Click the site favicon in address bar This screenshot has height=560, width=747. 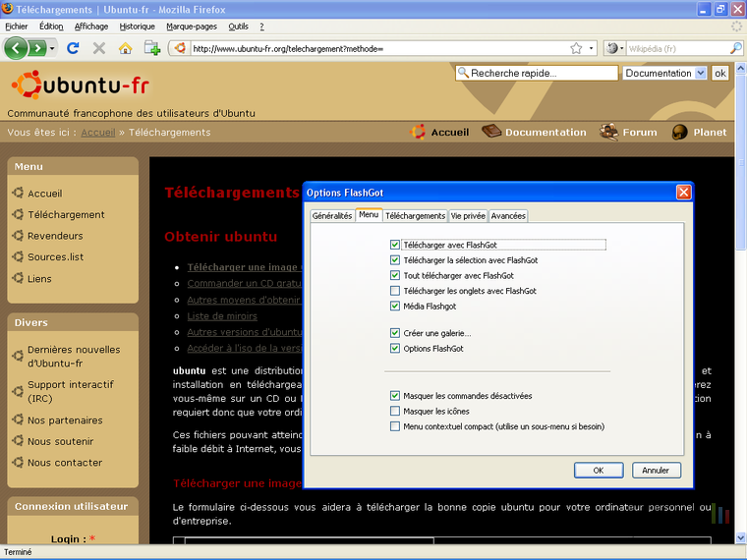point(180,48)
